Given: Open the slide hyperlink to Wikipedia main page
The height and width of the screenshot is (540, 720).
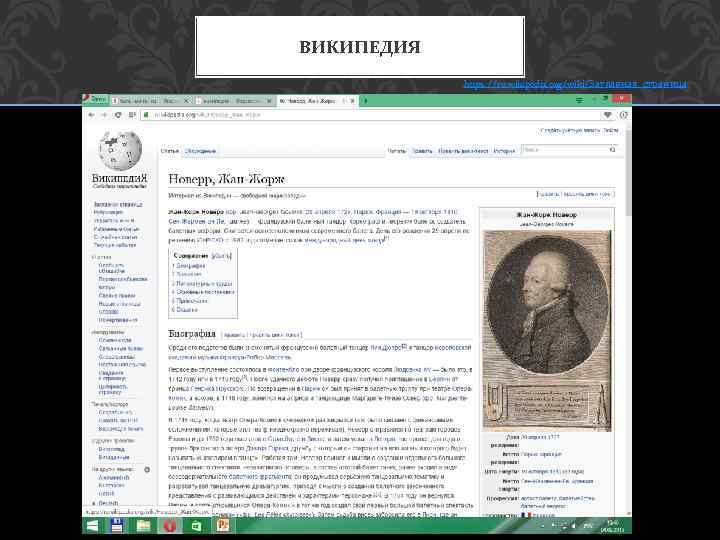Looking at the screenshot, I should click(x=575, y=84).
